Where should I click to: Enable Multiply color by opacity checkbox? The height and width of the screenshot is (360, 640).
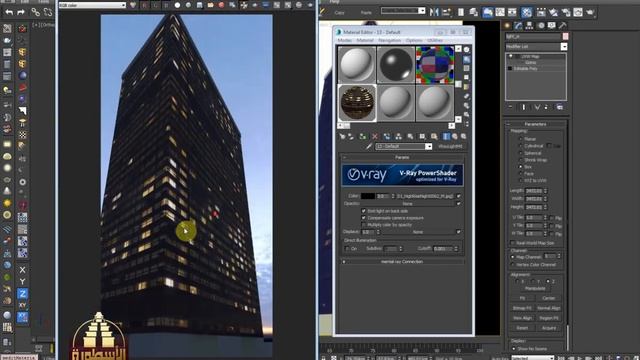click(x=363, y=225)
